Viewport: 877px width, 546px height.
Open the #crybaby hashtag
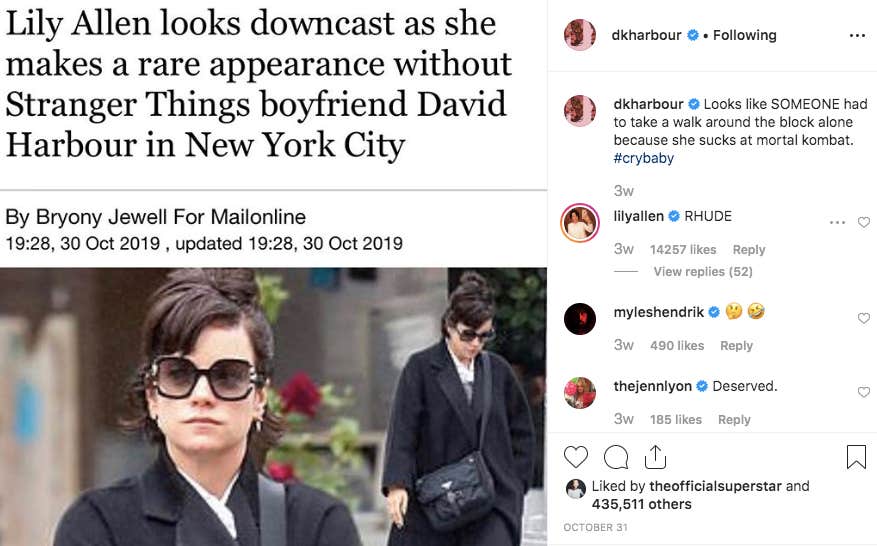click(x=643, y=158)
